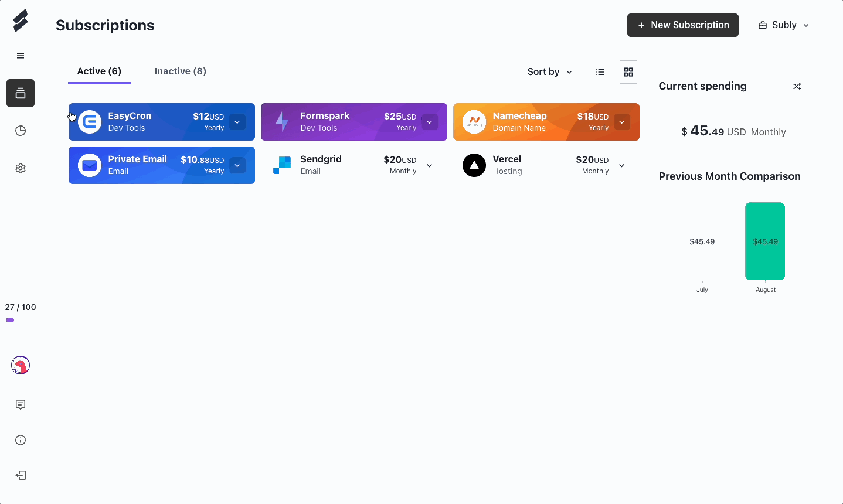The image size is (843, 504).
Task: Click the Current spending heading
Action: [702, 86]
